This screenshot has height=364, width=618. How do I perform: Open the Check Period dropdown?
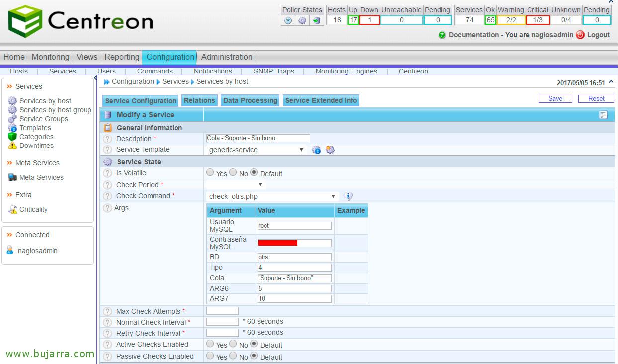click(236, 184)
